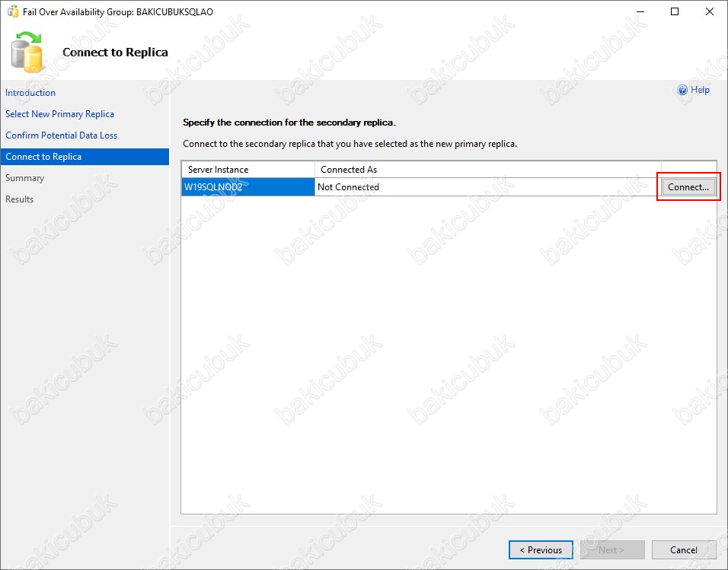Open the Introduction step
This screenshot has height=570, width=728.
(x=30, y=93)
